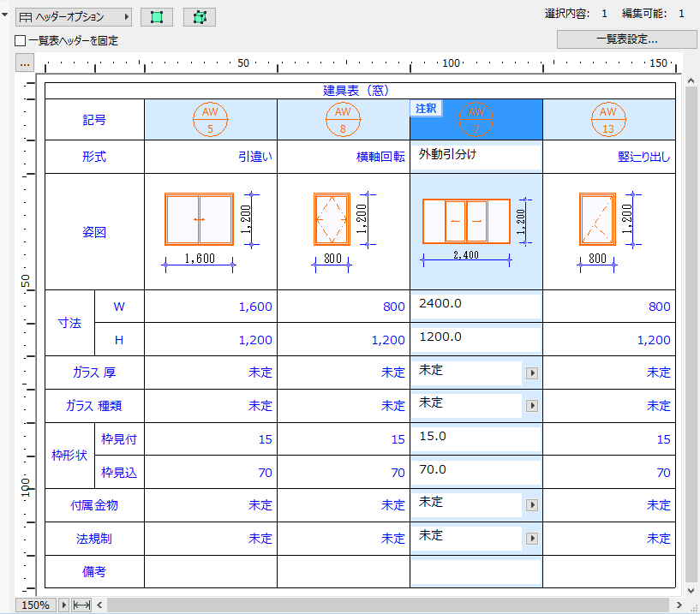Open the ガラス 厚 value arrow for AW 7
700x614 pixels.
coord(532,373)
